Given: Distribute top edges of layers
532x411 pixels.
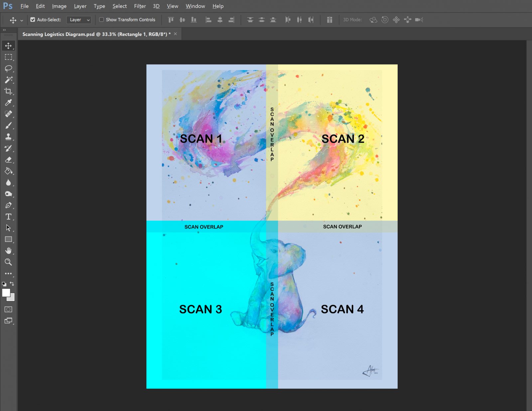Looking at the screenshot, I should [x=250, y=20].
